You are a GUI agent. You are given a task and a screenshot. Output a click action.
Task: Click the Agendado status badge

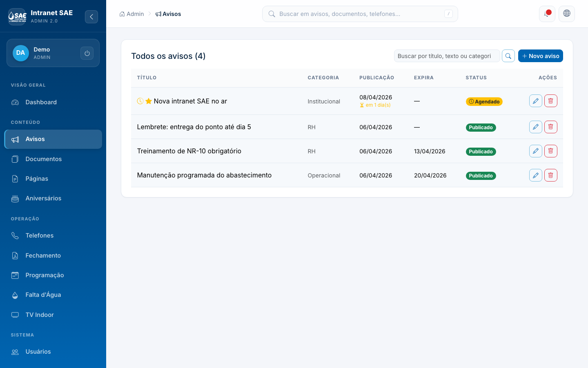tap(484, 101)
